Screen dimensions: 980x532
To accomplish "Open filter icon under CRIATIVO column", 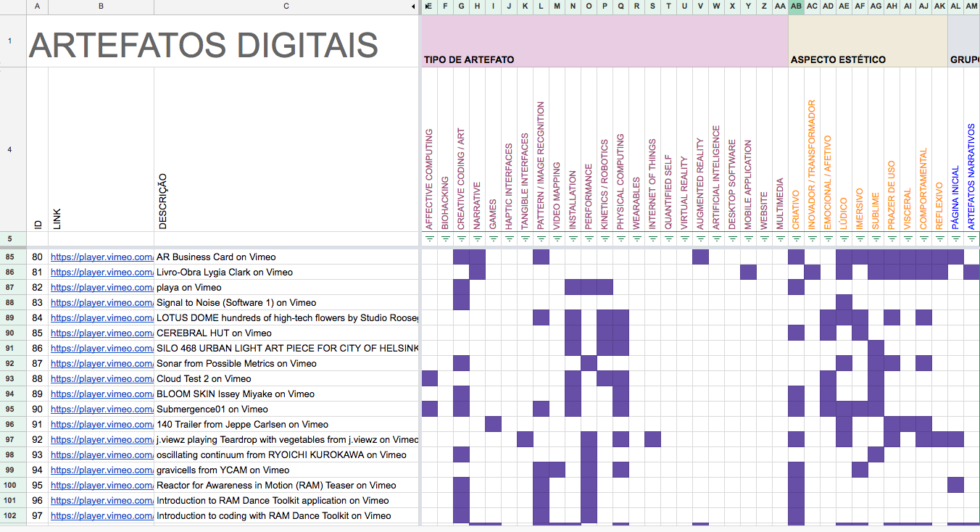I will [796, 238].
